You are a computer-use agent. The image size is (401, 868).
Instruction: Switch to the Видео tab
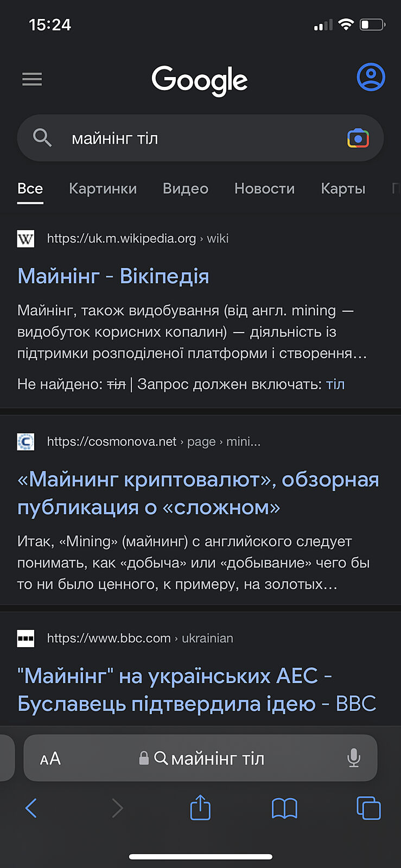click(186, 189)
